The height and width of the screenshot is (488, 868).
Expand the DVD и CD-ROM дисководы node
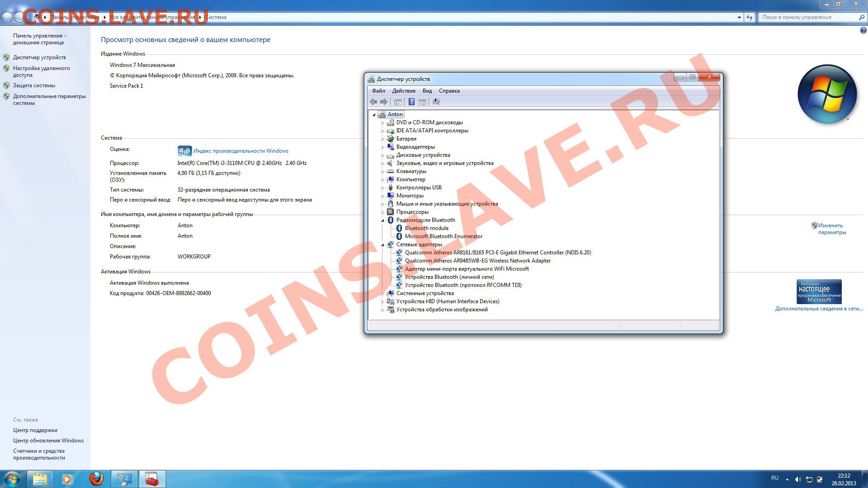coord(382,123)
